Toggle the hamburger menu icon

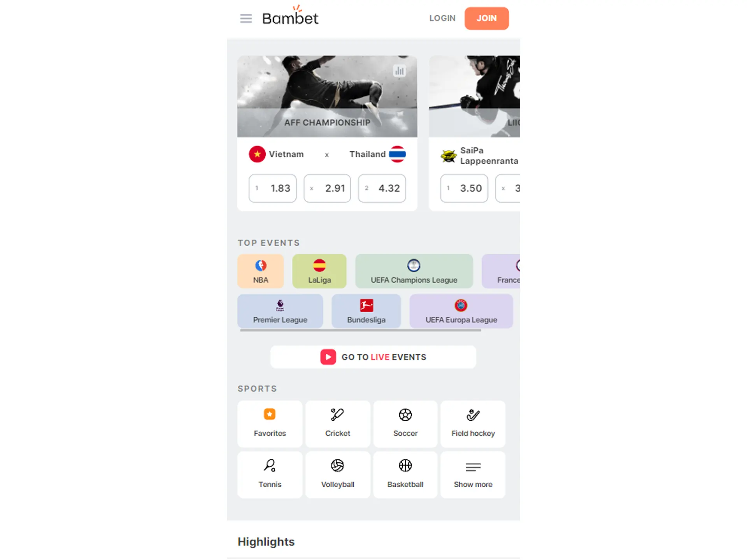click(x=246, y=18)
